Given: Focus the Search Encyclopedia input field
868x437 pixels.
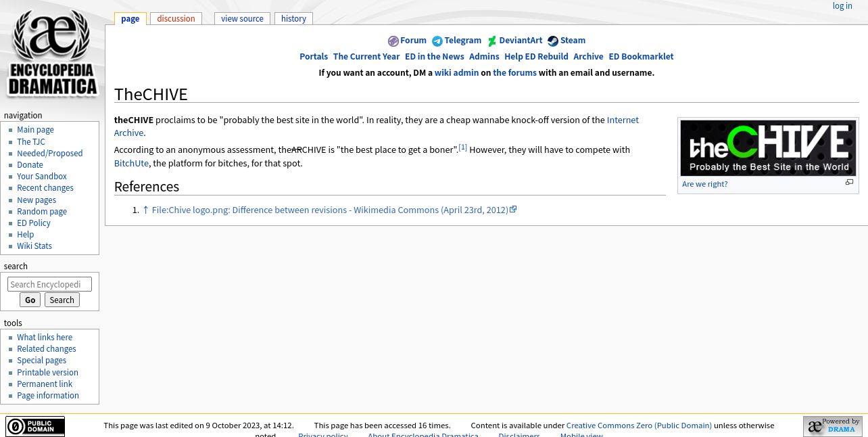Looking at the screenshot, I should (49, 285).
